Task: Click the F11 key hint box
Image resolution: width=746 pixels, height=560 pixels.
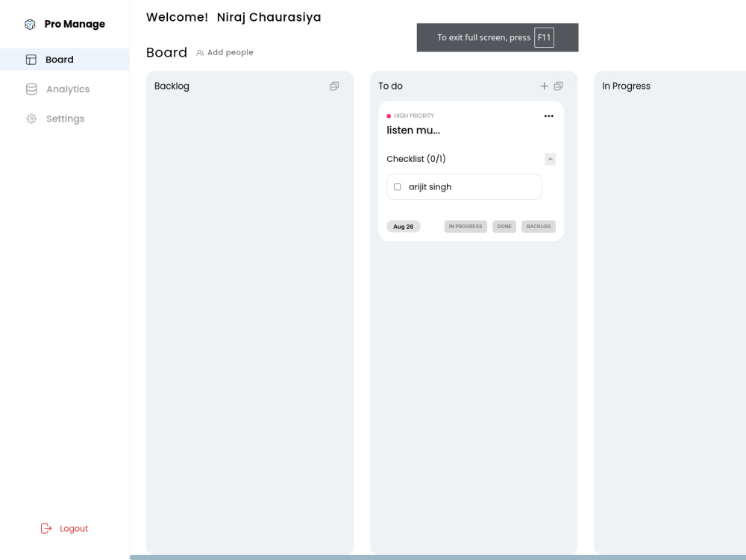Action: click(544, 37)
